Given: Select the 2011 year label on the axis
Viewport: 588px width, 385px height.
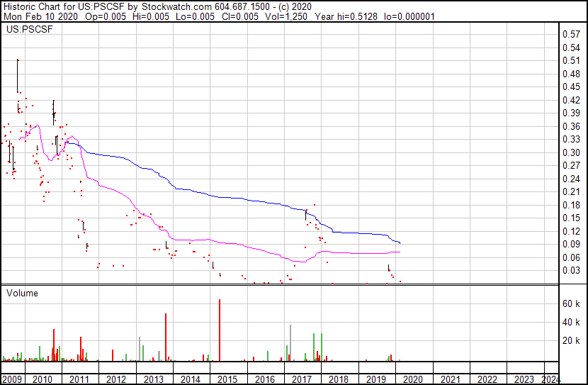Looking at the screenshot, I should 79,379.
